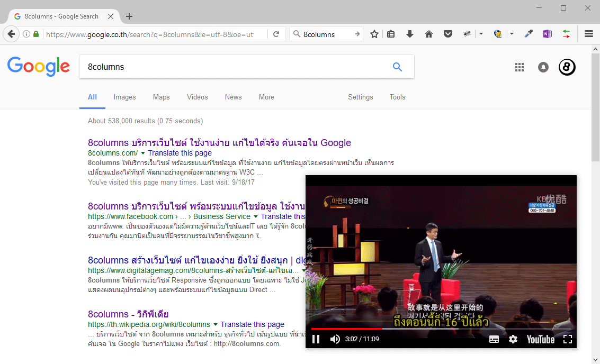Activate the eyedropper color picker extension
600x364 pixels.
click(x=529, y=34)
